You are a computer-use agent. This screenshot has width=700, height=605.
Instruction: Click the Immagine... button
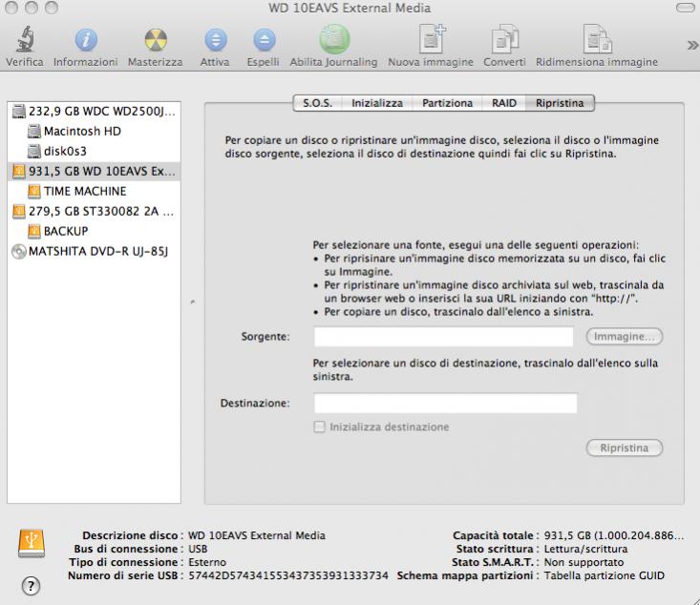625,337
